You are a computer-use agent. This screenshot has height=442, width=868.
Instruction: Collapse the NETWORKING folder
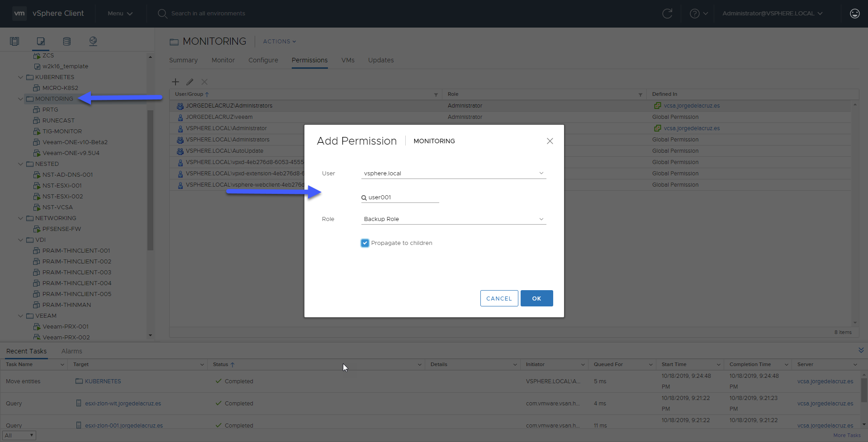tap(20, 218)
